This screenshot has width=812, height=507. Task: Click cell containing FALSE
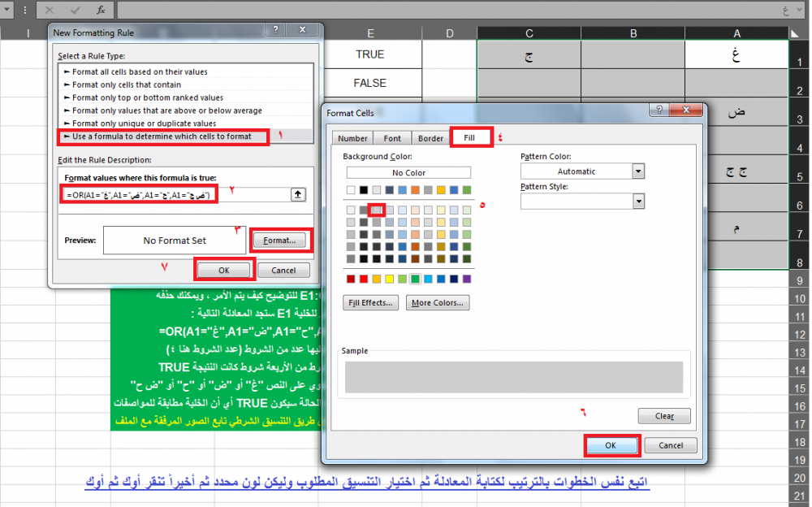pyautogui.click(x=369, y=83)
